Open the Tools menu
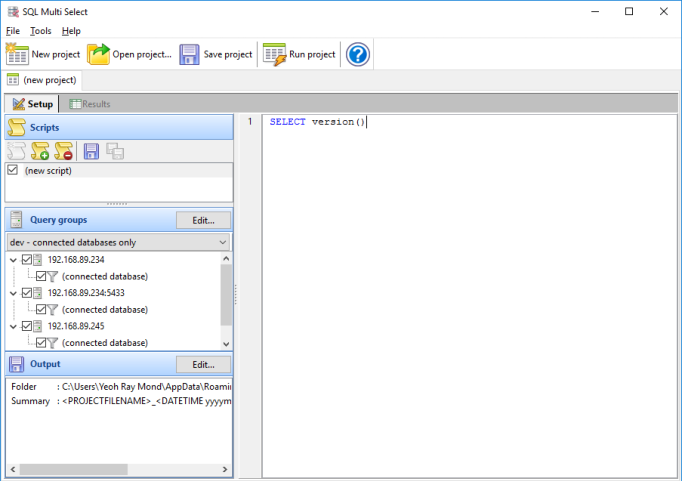Image resolution: width=682 pixels, height=481 pixels. (x=40, y=31)
